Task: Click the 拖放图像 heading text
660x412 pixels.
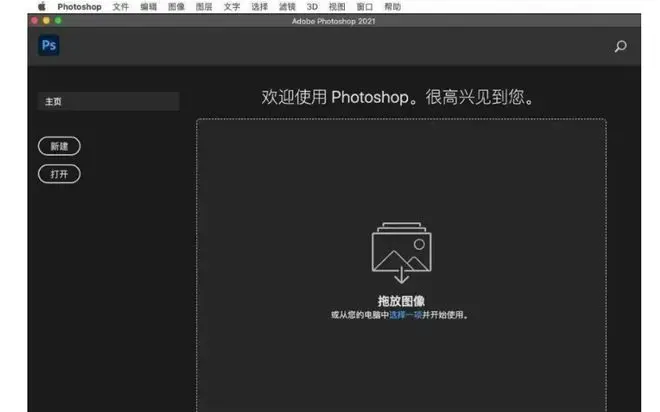Action: [x=401, y=301]
